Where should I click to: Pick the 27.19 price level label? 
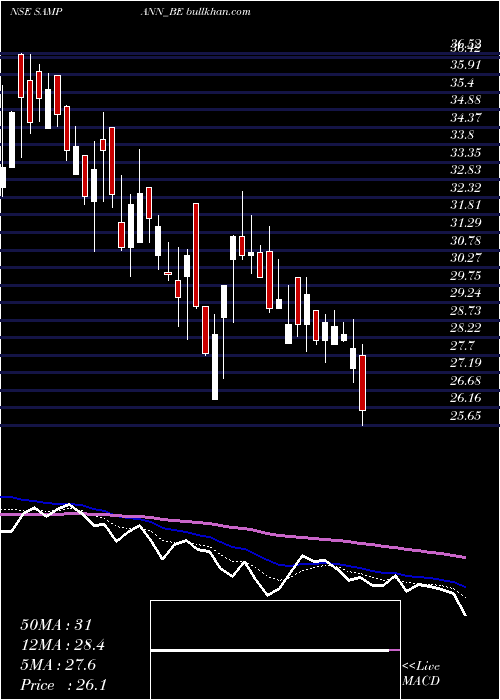tap(466, 363)
